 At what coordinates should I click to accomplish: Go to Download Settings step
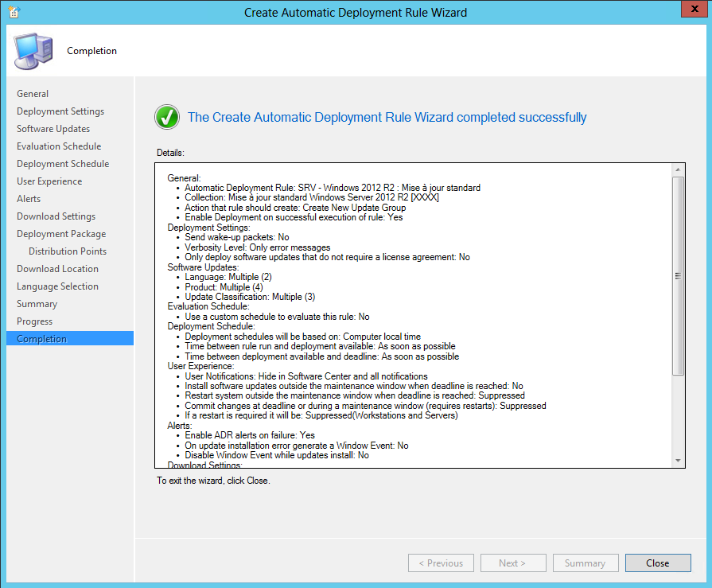(x=56, y=216)
